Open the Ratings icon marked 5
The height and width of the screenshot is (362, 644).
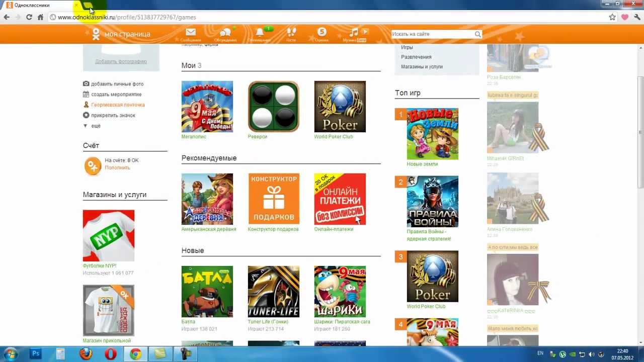coord(322,32)
